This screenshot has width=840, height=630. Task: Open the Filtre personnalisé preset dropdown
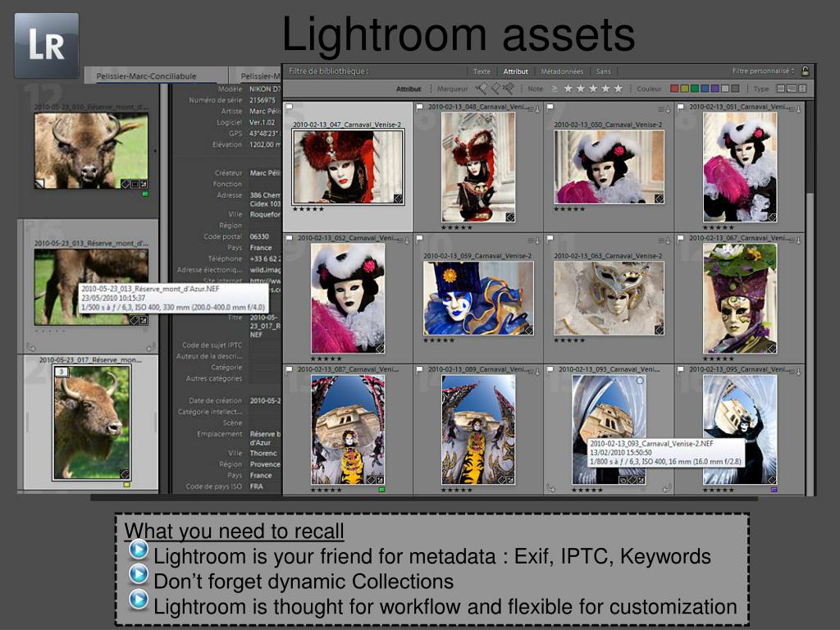[764, 71]
